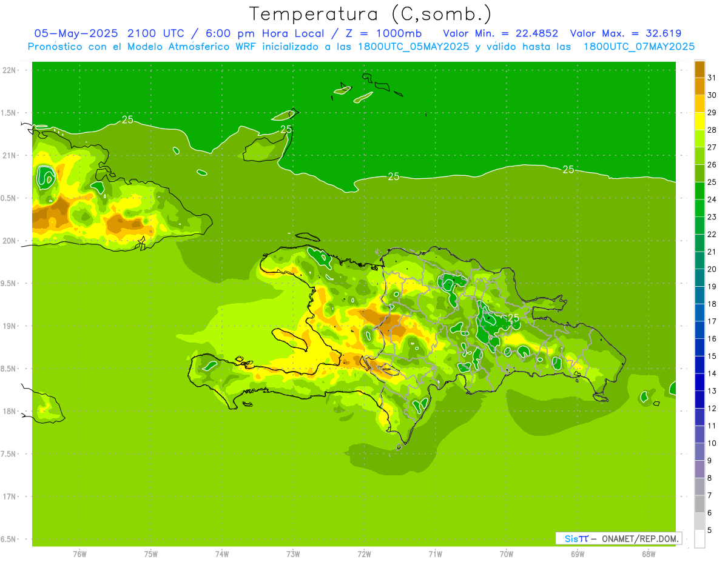This screenshot has width=728, height=562.
Task: Click the legend label "5"
Action: click(x=710, y=530)
